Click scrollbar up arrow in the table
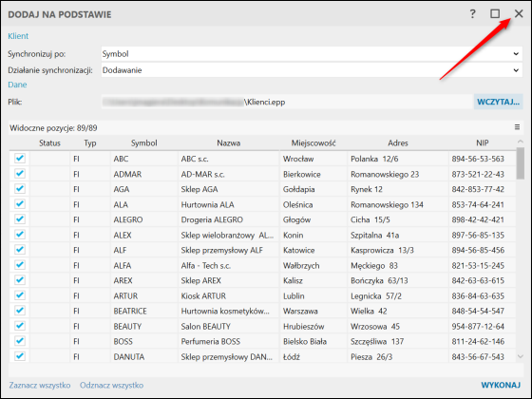The height and width of the screenshot is (399, 532). [521, 142]
